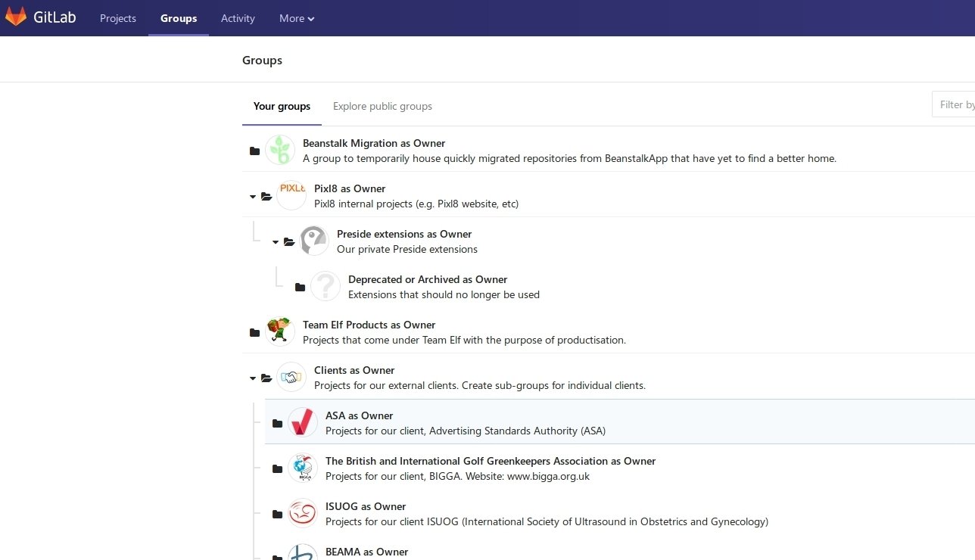
Task: Open the ASA group link
Action: point(360,415)
